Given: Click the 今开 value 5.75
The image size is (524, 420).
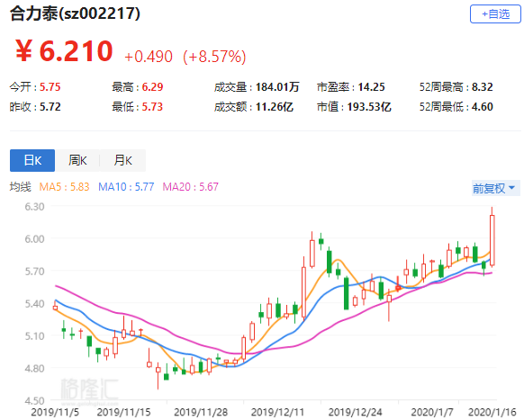Looking at the screenshot, I should coord(50,87).
